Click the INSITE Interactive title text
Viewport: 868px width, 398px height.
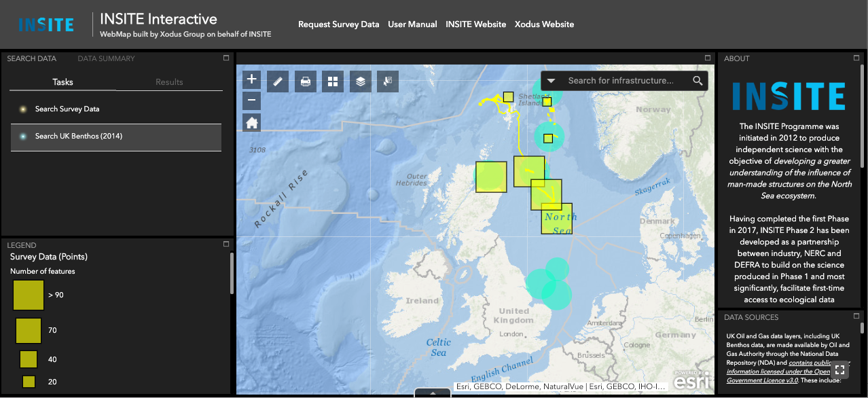(x=159, y=19)
